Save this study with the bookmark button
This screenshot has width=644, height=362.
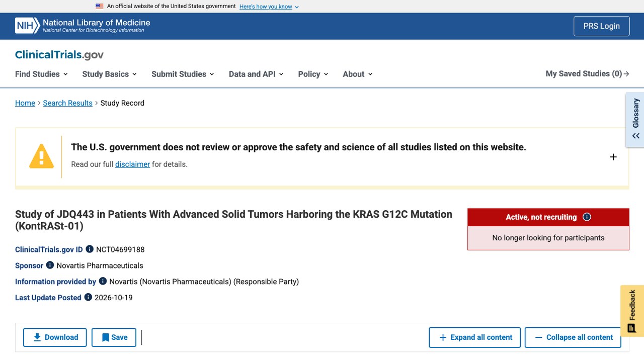[x=114, y=337]
